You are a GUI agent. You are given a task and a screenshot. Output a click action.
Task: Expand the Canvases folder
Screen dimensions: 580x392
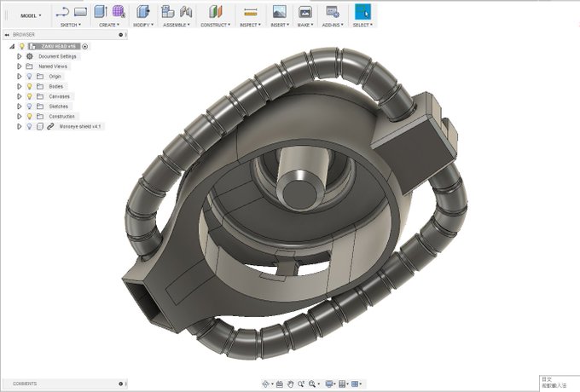(20, 96)
